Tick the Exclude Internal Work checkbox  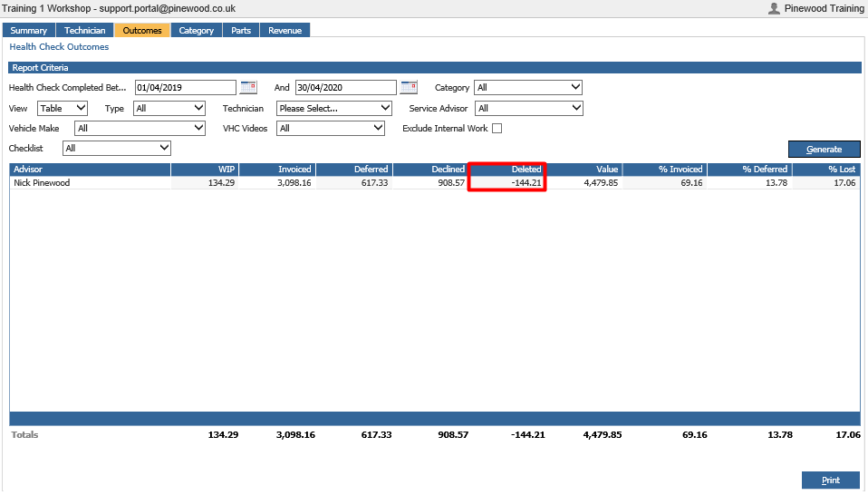point(497,129)
